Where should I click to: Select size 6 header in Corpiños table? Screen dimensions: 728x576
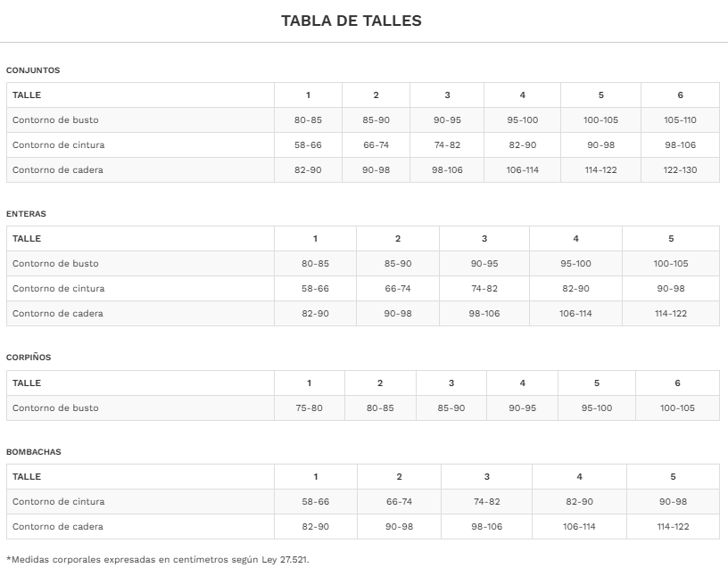click(x=677, y=383)
